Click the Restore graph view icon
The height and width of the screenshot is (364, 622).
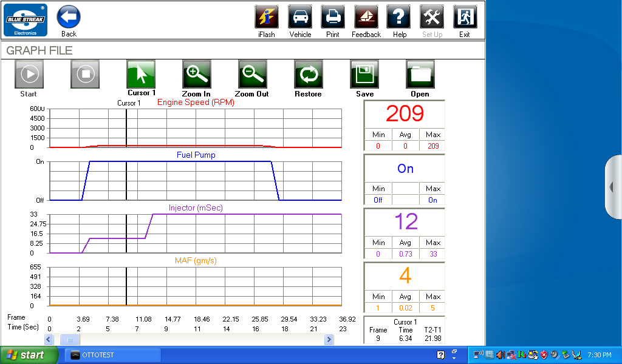point(308,74)
